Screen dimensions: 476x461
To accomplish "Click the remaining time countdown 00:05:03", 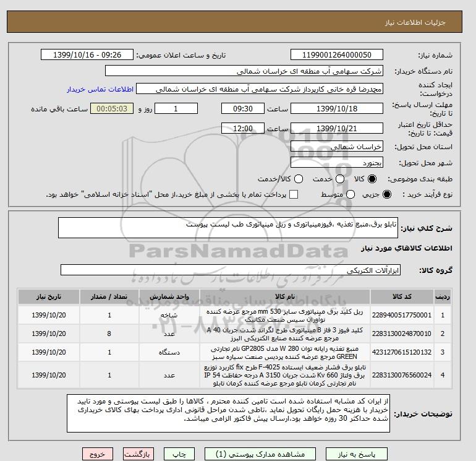I will pos(112,108).
